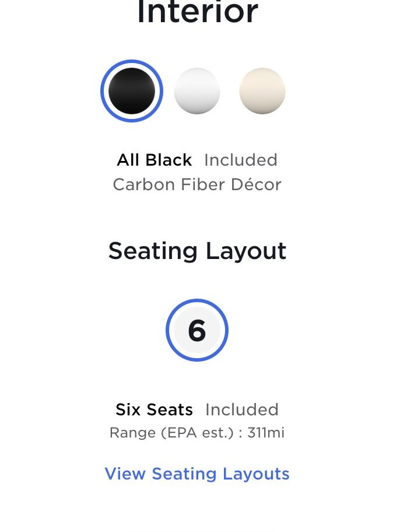Follow the blue seating layouts hyperlink

click(x=197, y=474)
